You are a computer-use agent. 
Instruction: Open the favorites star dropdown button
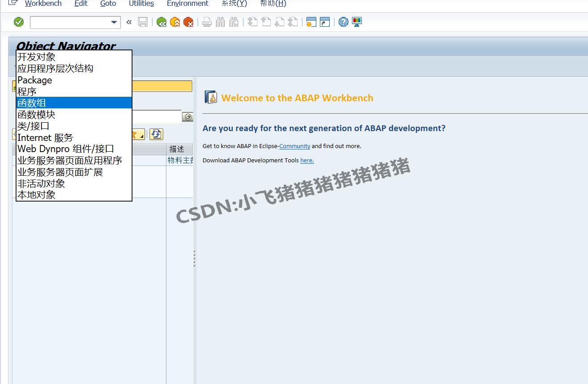[x=139, y=134]
